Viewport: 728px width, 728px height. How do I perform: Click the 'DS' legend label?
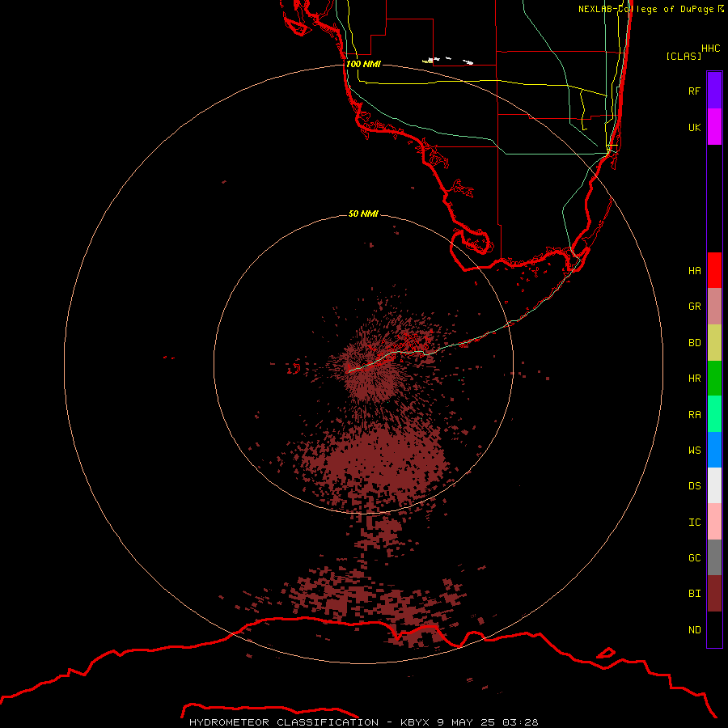(x=695, y=485)
